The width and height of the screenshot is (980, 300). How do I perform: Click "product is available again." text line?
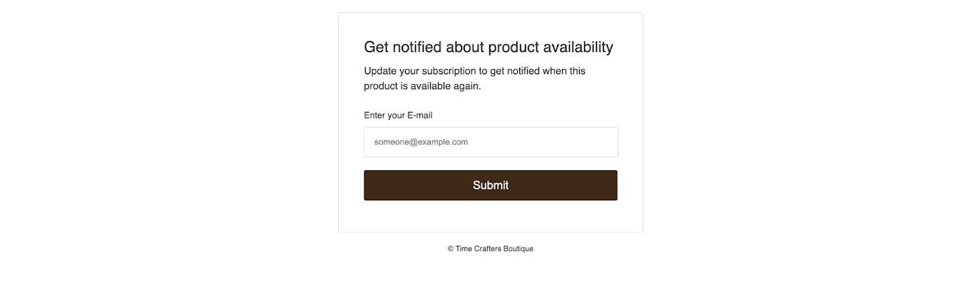coord(422,86)
